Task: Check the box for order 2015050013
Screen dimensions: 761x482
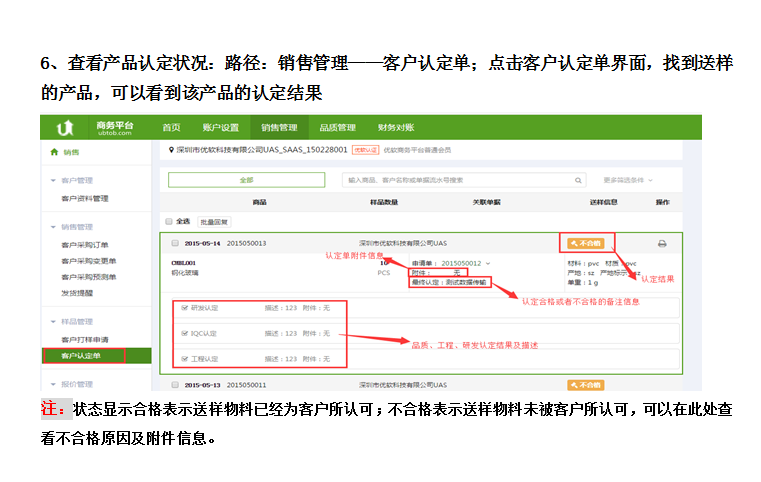Action: pos(175,243)
